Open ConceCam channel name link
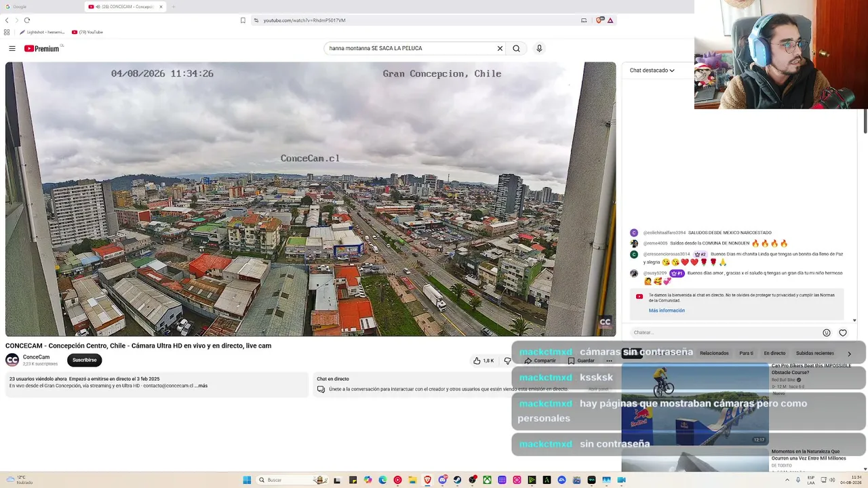Screen dimensions: 868x488 [36, 357]
